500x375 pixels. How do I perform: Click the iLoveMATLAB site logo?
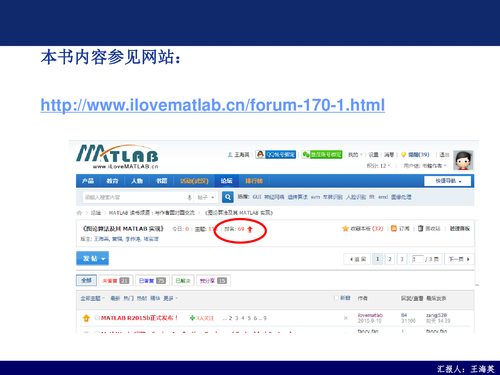117,157
